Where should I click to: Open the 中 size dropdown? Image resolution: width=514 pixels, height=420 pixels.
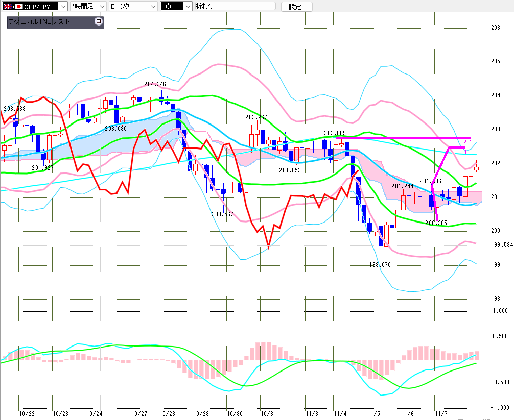click(x=188, y=7)
